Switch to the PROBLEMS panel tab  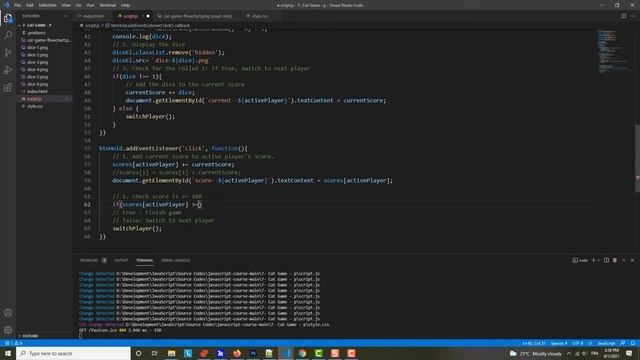(89, 260)
